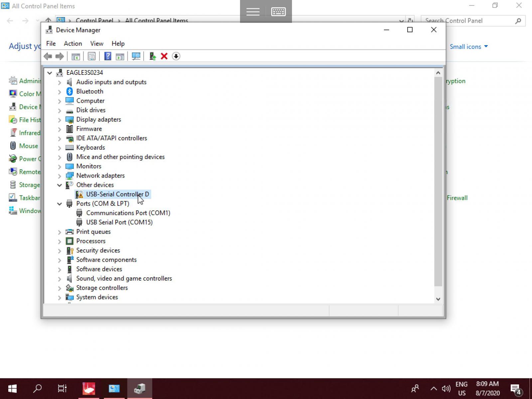Click the Search Control Panel field
Image resolution: width=532 pixels, height=399 pixels.
click(473, 21)
